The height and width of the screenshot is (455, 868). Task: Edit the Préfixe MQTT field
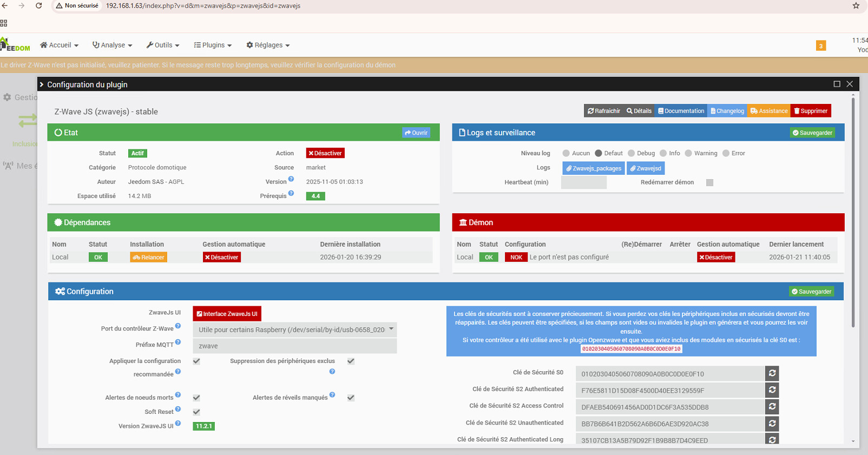coord(295,346)
